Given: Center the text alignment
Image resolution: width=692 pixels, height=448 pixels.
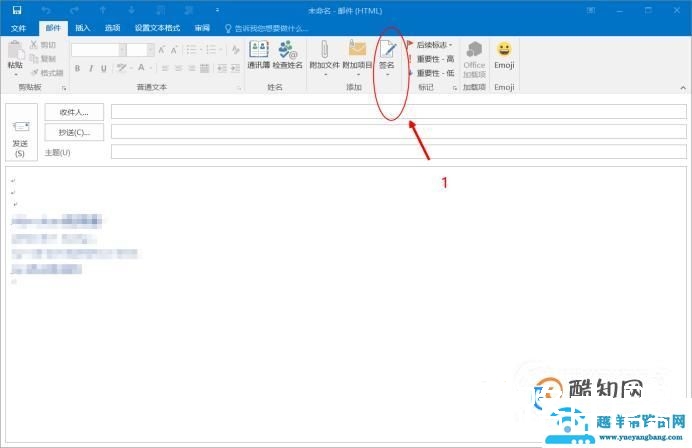Looking at the screenshot, I should (178, 68).
